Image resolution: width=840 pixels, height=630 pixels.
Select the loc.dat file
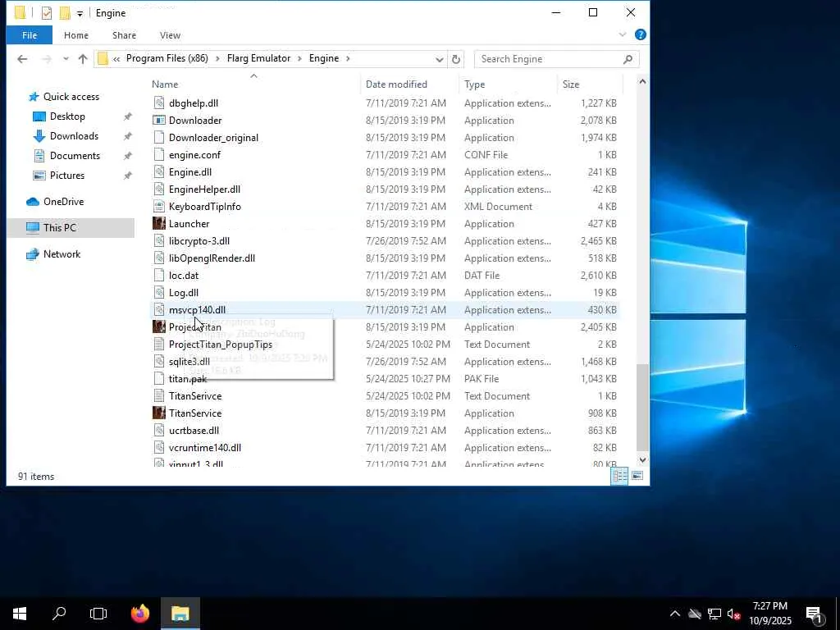click(x=386, y=276)
